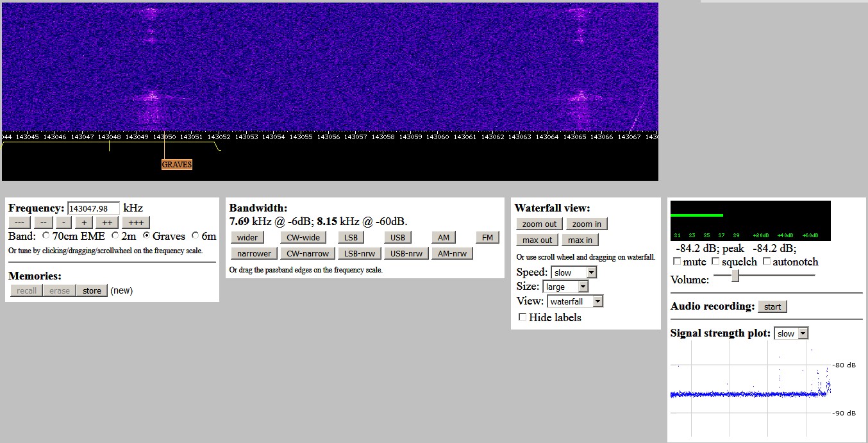Switch to CW-wide mode
This screenshot has width=868, height=443.
point(303,237)
